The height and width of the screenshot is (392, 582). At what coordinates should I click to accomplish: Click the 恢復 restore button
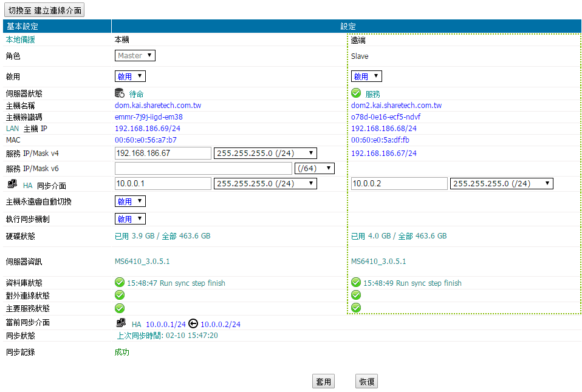click(x=366, y=382)
